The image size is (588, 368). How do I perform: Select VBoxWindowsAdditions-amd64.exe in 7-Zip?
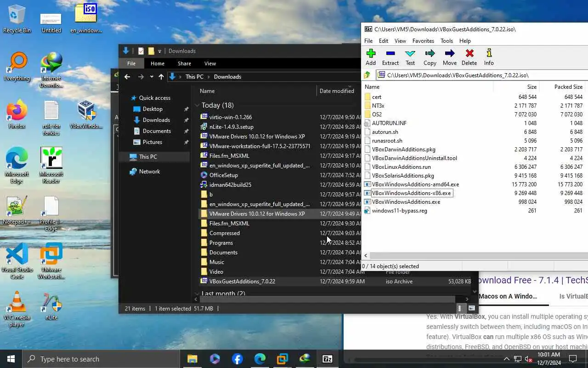[415, 184]
